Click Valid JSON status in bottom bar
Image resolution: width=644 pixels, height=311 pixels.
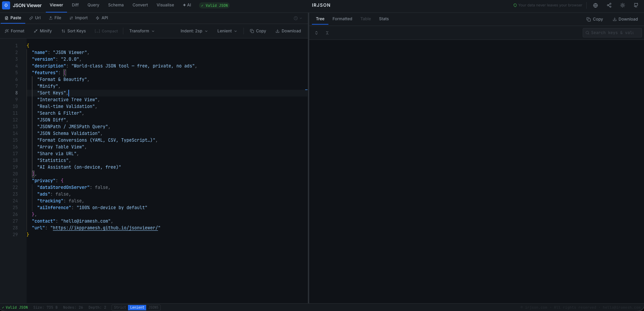point(15,308)
